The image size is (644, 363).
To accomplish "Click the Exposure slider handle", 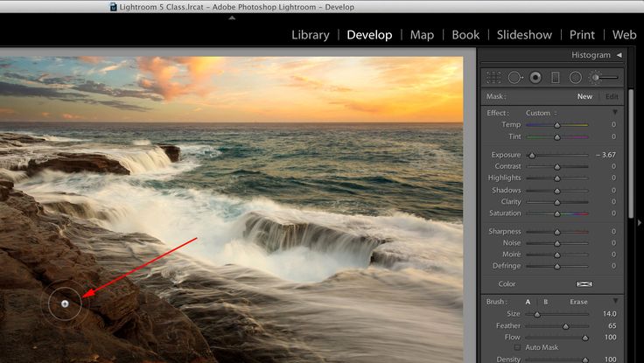I will [531, 155].
